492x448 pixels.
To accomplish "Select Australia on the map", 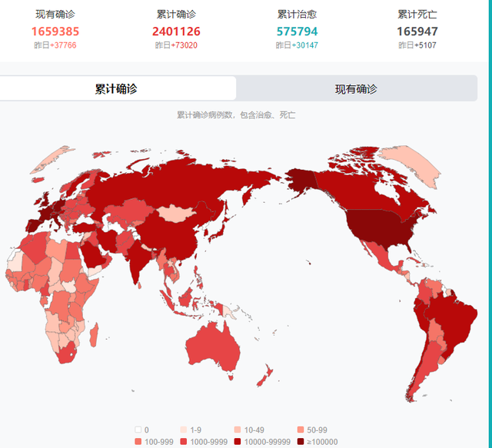I will (x=214, y=348).
